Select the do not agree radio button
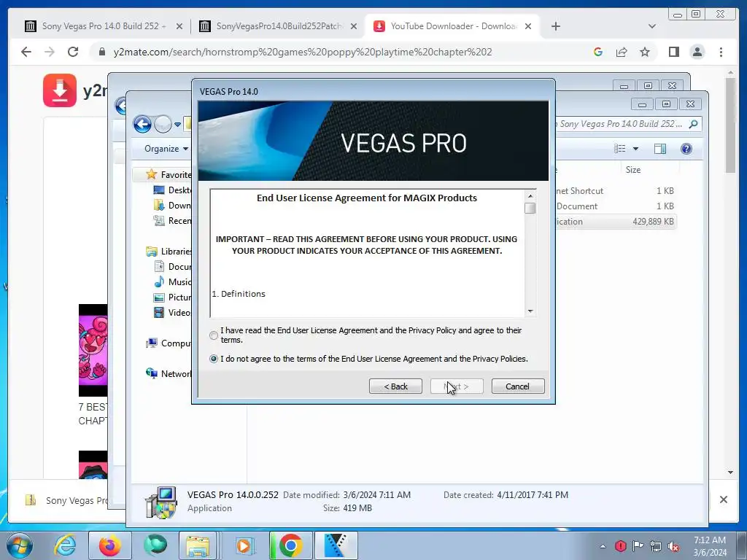This screenshot has width=747, height=560. (x=214, y=359)
